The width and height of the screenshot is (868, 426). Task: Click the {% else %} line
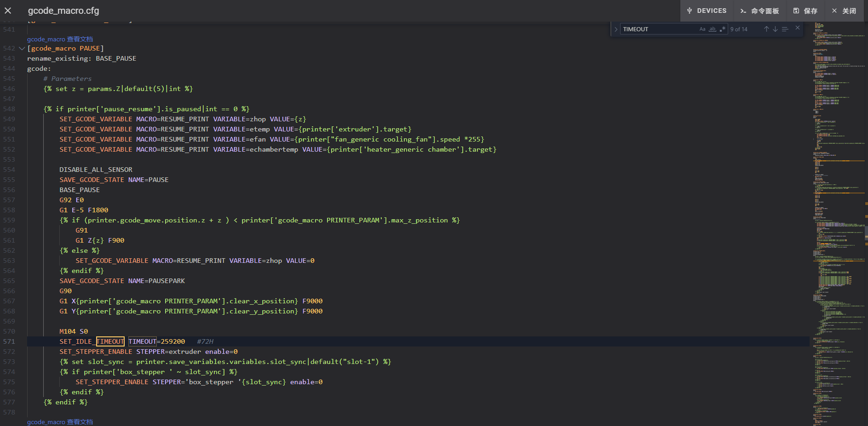(80, 250)
